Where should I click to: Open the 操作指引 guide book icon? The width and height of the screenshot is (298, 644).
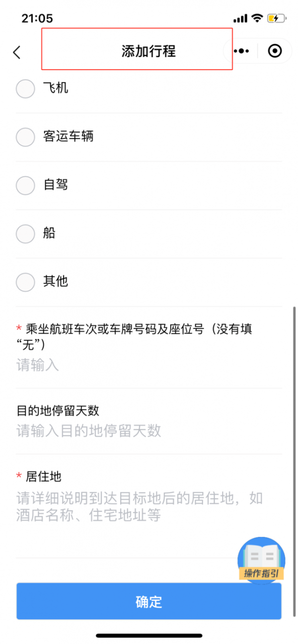pos(261,560)
